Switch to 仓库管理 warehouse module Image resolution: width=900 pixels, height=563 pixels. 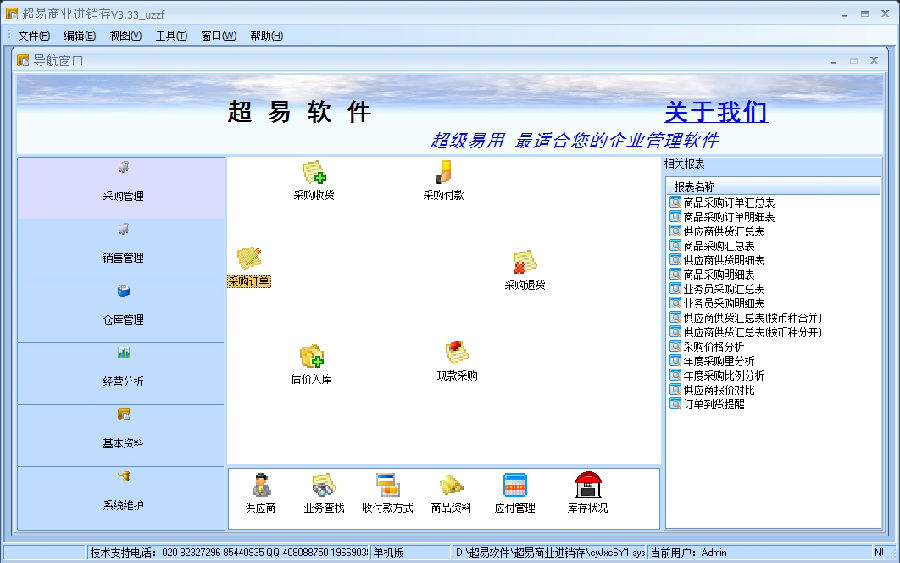(122, 311)
